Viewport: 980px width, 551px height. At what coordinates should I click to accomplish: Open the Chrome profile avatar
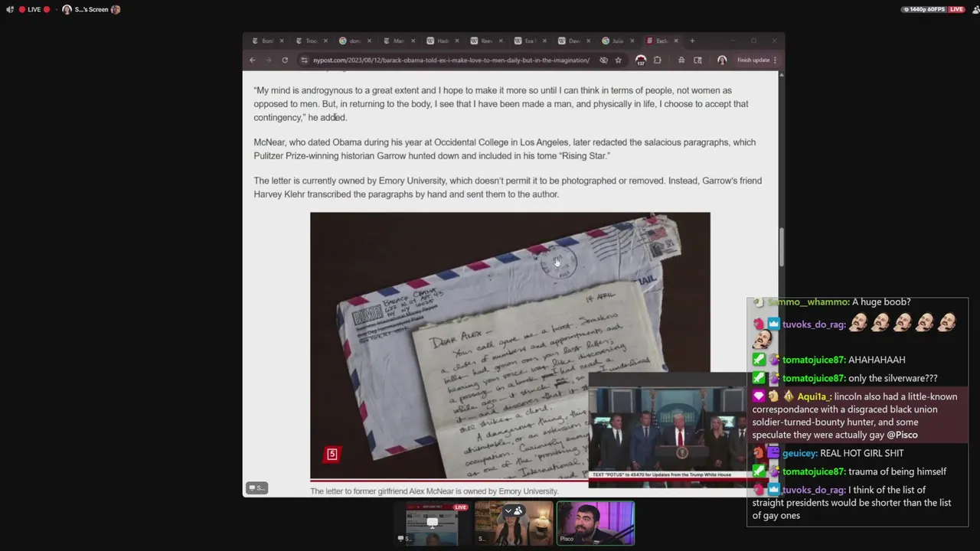click(722, 60)
